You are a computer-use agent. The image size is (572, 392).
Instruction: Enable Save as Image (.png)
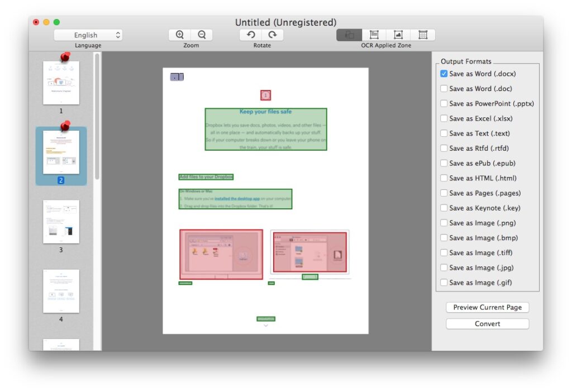coord(444,223)
